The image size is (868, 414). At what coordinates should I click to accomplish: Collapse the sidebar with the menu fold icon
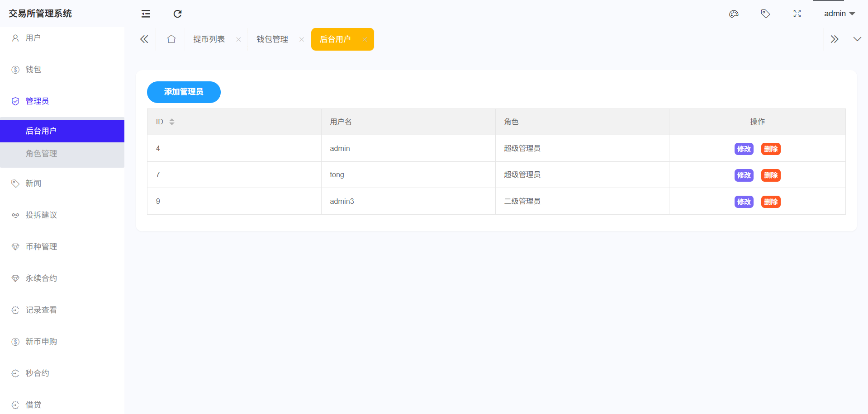(146, 14)
